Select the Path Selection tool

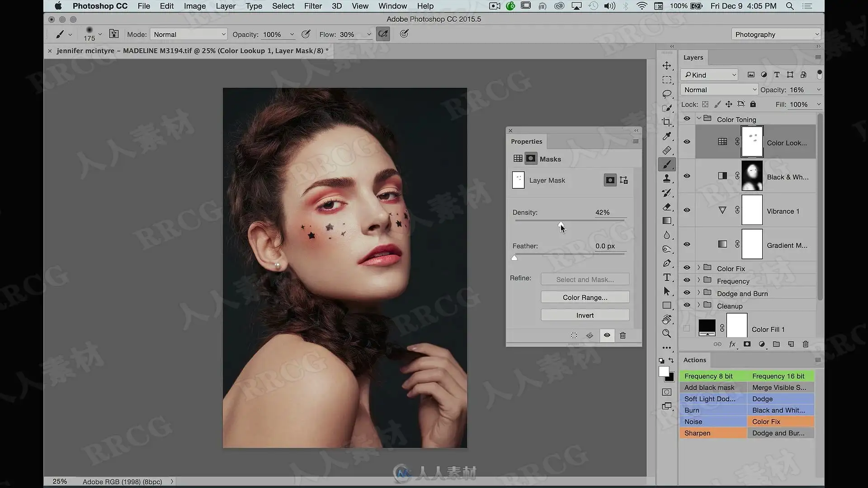(667, 291)
